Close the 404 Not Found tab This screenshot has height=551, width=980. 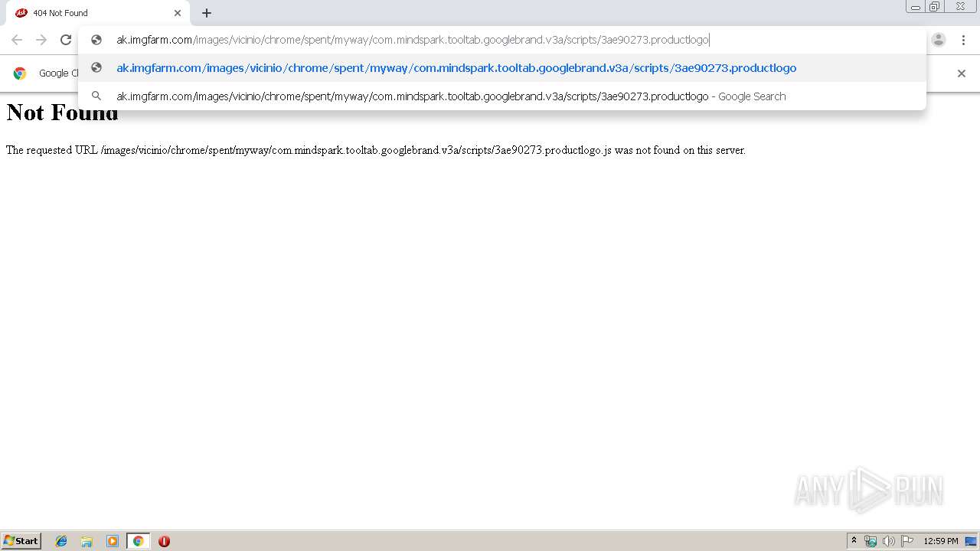coord(178,13)
